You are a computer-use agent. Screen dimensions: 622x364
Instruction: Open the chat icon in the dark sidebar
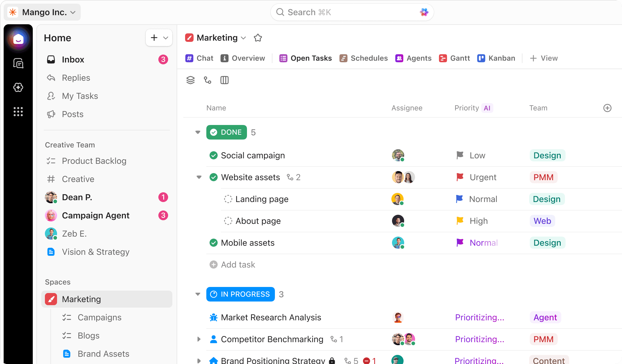(18, 63)
